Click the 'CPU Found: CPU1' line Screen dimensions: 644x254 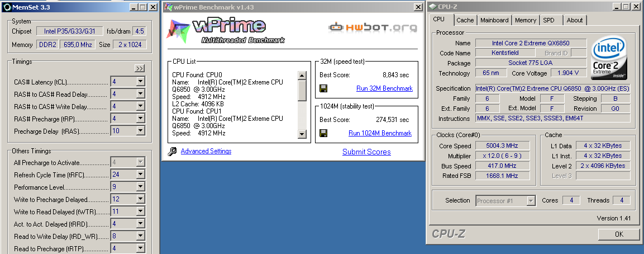click(x=197, y=111)
